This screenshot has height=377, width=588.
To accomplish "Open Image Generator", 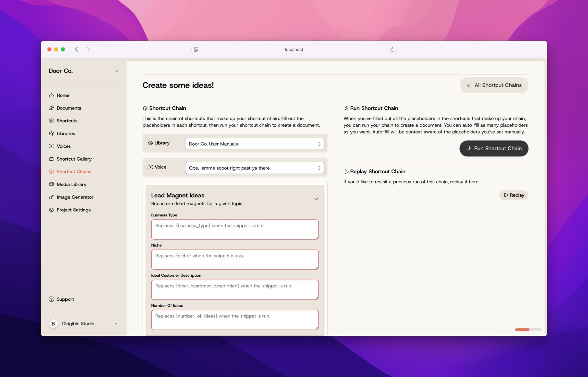I will [75, 197].
